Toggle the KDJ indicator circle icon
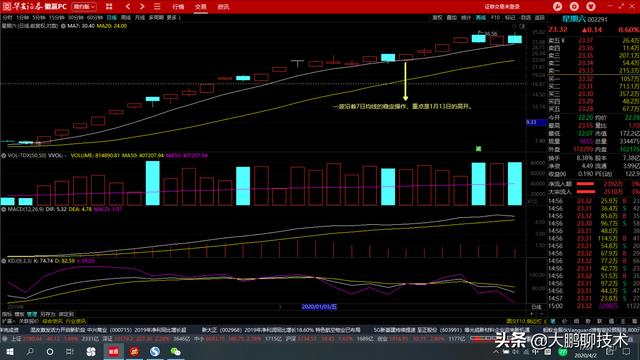The height and width of the screenshot is (360, 640). point(4,260)
